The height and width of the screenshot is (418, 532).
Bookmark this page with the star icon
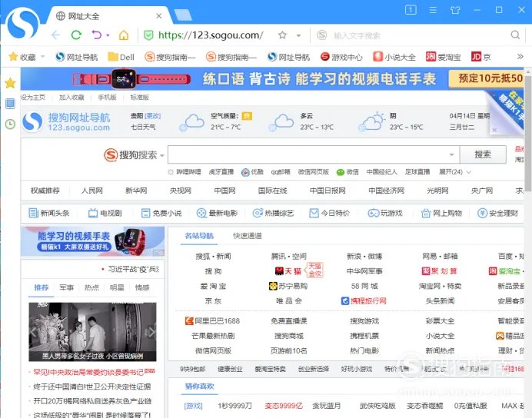click(282, 35)
